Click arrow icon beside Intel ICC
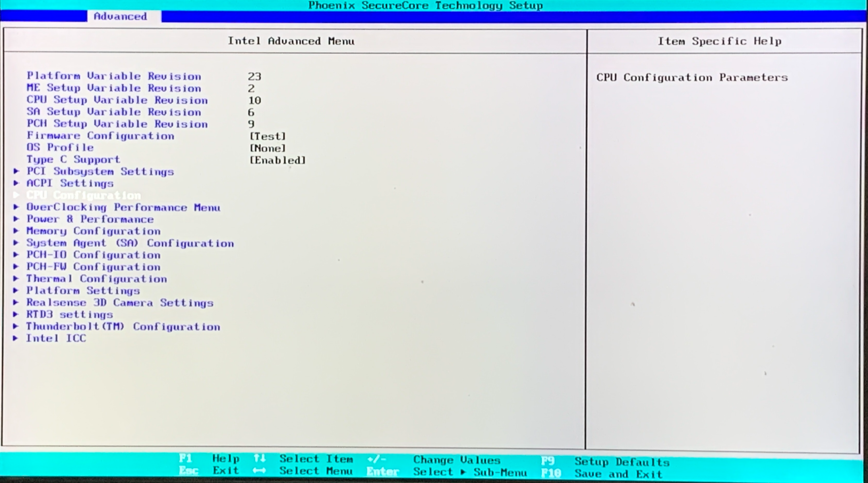The height and width of the screenshot is (483, 868). (16, 338)
